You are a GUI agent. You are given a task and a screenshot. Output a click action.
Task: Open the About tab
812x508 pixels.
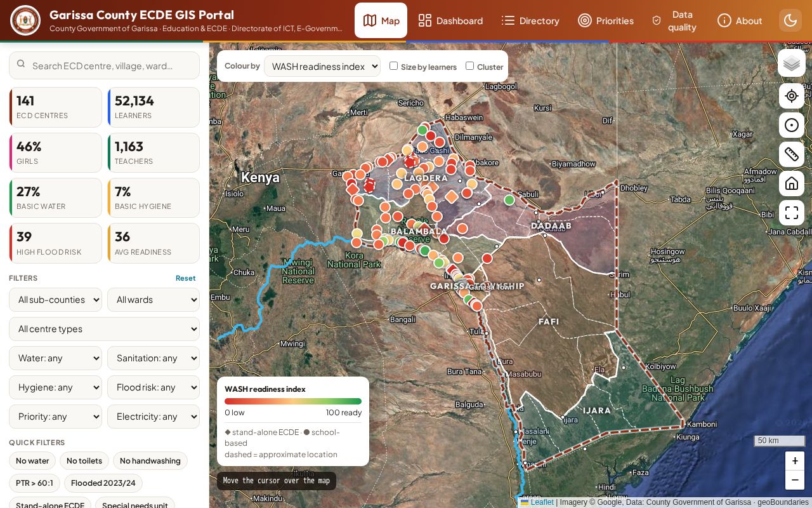(740, 20)
